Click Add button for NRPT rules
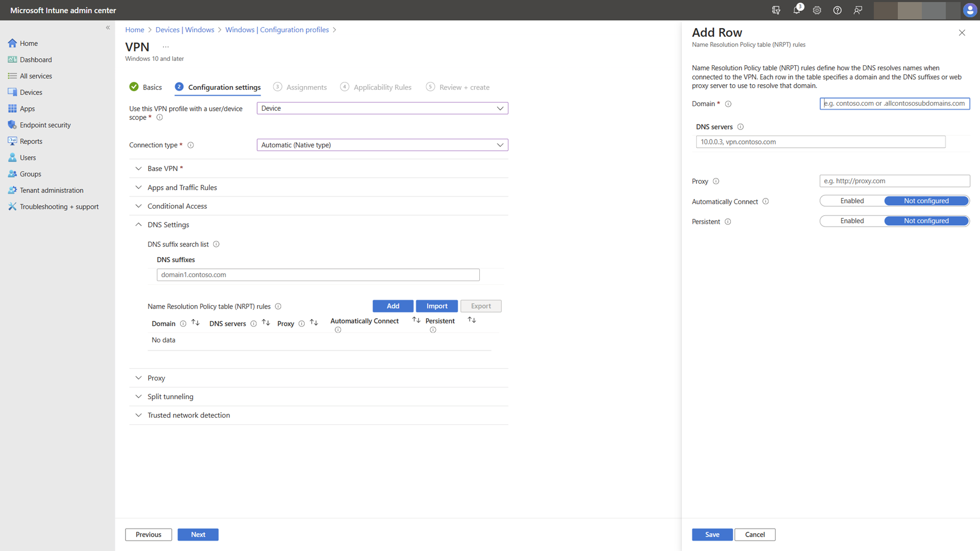 [393, 306]
